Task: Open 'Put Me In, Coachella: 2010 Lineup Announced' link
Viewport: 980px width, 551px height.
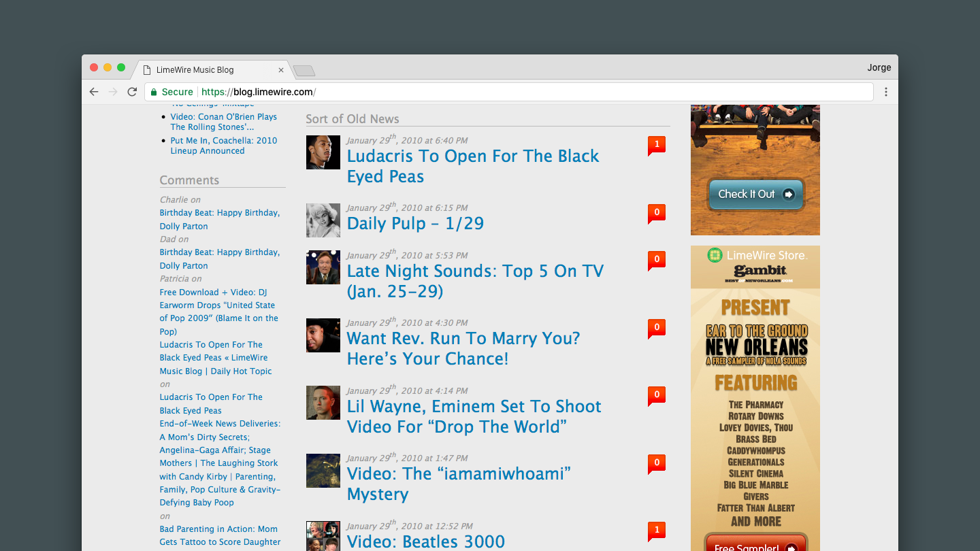Action: click(223, 146)
